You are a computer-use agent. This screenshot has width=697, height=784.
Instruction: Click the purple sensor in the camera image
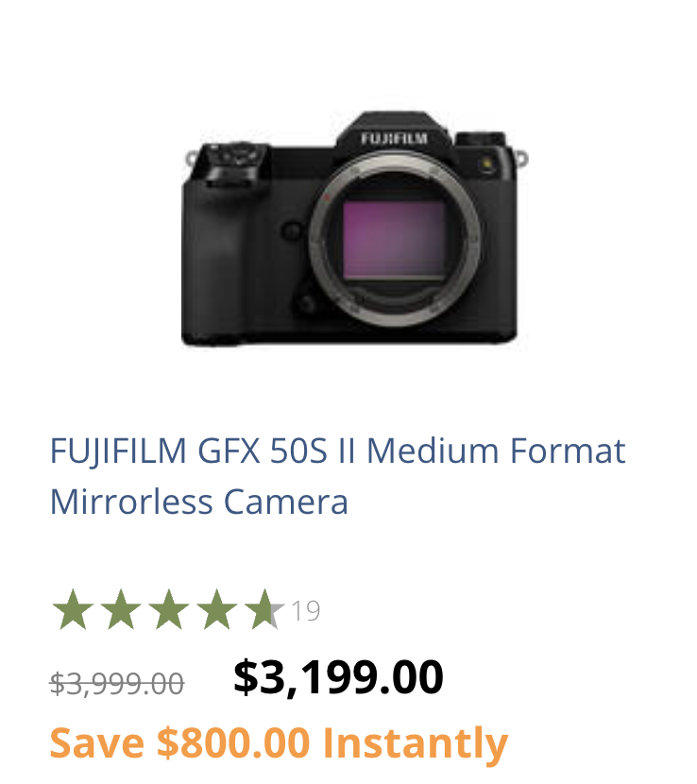(x=394, y=240)
